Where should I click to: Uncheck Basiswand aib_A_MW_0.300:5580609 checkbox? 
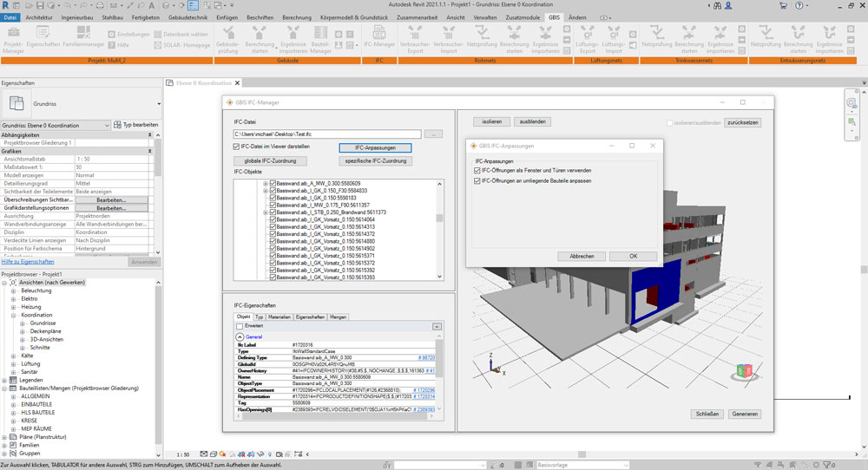coord(273,183)
